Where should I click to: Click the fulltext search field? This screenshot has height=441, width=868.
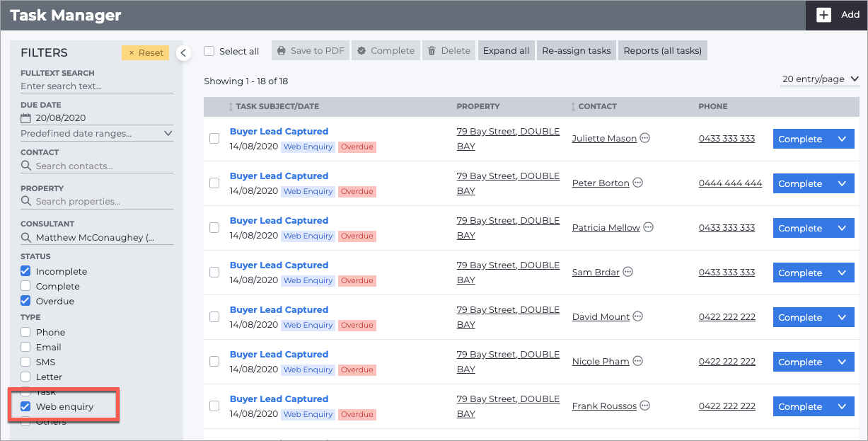pyautogui.click(x=97, y=86)
